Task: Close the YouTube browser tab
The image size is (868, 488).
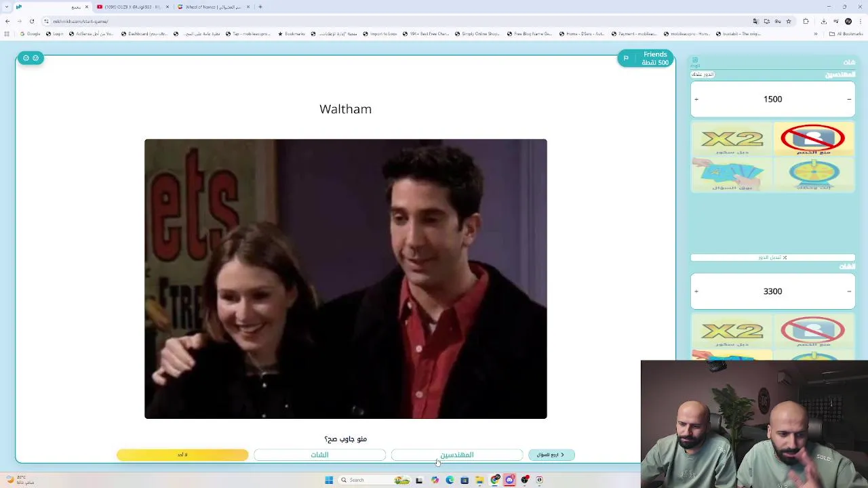Action: pyautogui.click(x=167, y=7)
